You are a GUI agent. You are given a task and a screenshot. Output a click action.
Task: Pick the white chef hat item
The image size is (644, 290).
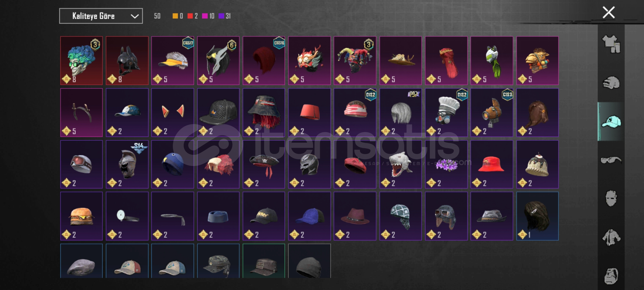point(446,113)
